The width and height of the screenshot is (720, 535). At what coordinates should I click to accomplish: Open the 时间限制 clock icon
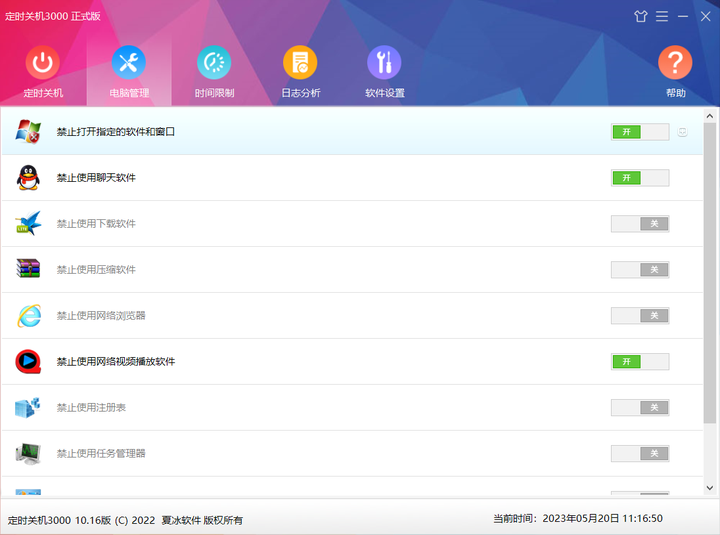pyautogui.click(x=214, y=62)
